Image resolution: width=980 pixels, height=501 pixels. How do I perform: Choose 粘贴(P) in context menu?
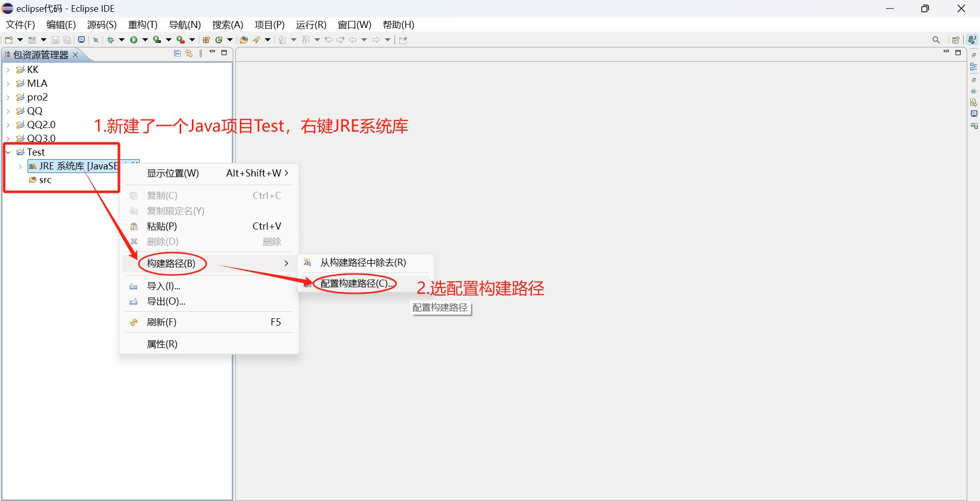click(209, 227)
